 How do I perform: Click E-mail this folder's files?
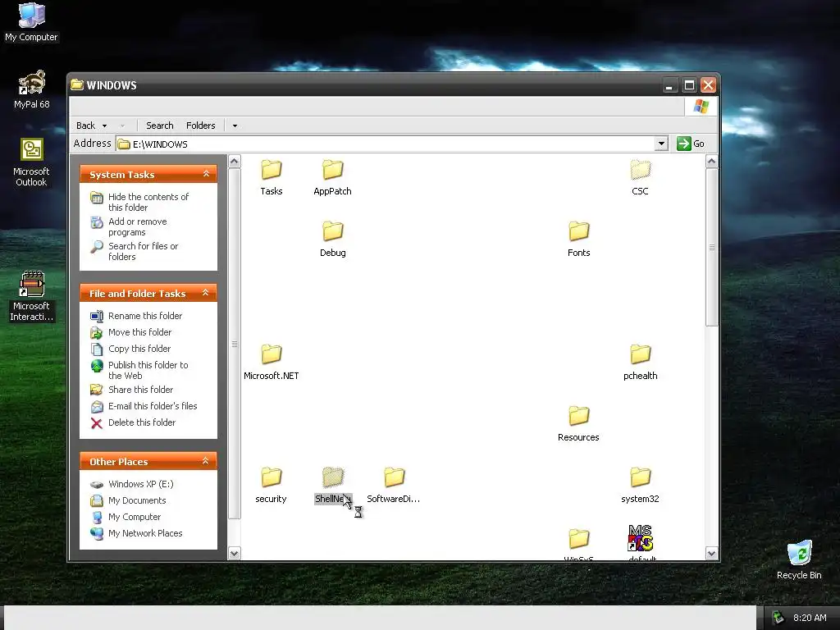point(144,406)
